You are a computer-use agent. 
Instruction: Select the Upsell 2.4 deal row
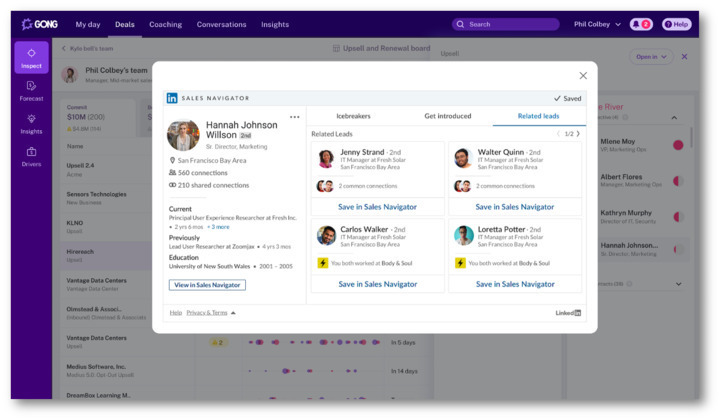(106, 169)
